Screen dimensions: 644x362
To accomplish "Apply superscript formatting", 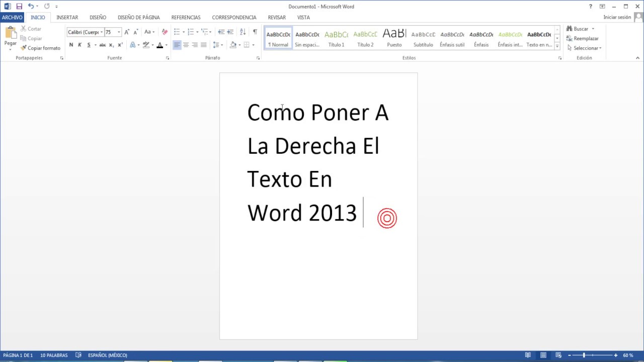I will point(120,45).
